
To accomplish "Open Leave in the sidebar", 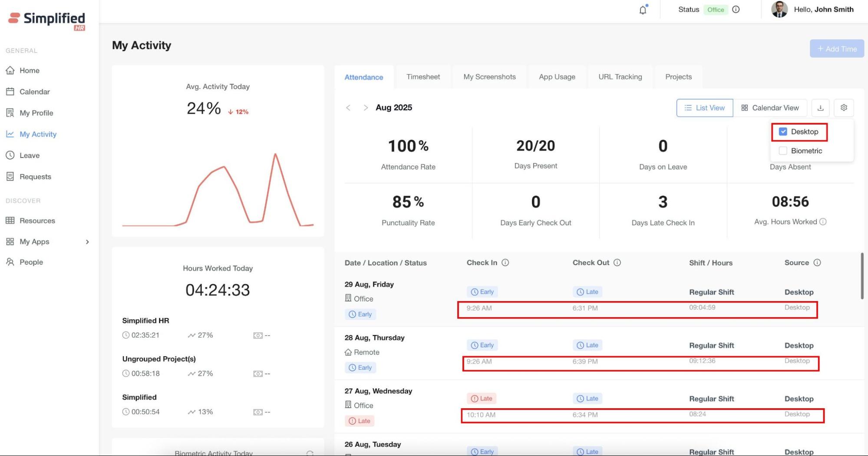I will pyautogui.click(x=30, y=155).
